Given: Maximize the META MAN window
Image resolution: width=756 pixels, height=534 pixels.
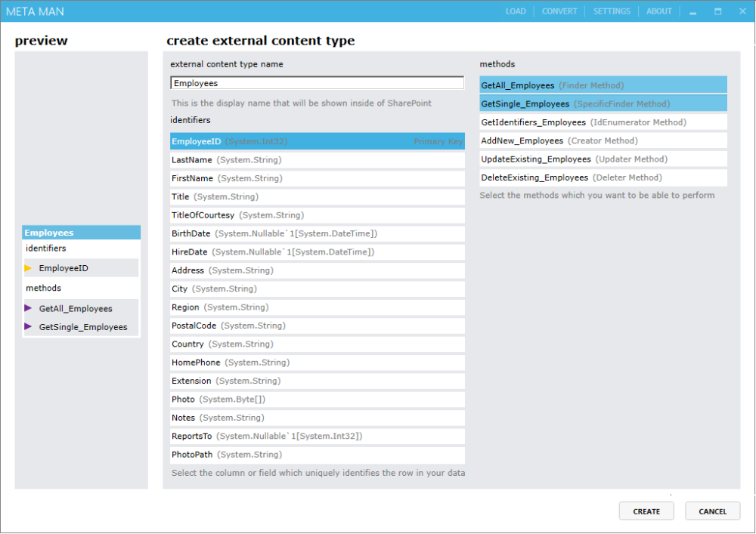Looking at the screenshot, I should click(x=718, y=11).
